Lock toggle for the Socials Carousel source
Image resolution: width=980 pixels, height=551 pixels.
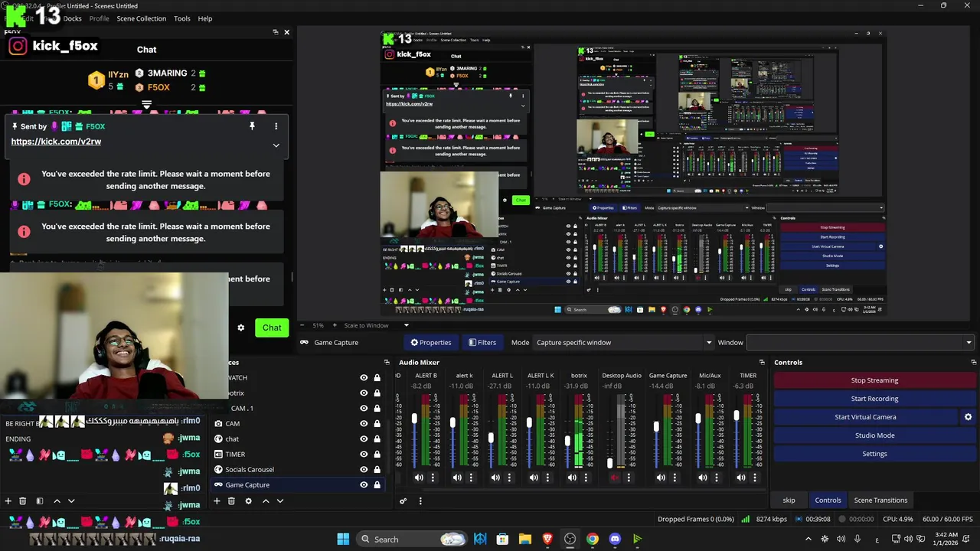[377, 470]
